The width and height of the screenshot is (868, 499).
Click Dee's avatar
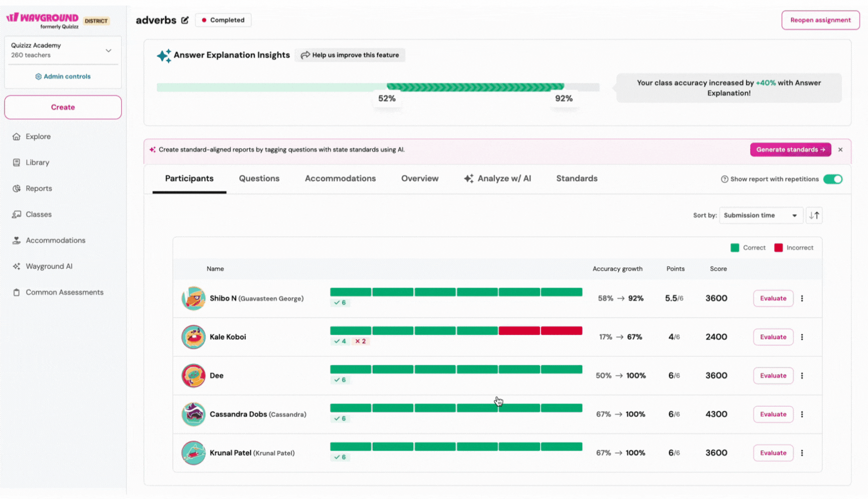(x=193, y=376)
